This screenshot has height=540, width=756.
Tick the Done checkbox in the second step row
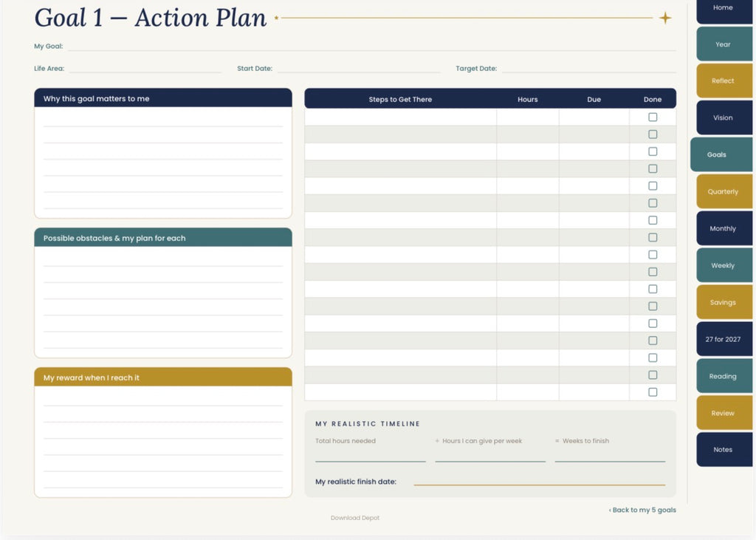(x=653, y=134)
